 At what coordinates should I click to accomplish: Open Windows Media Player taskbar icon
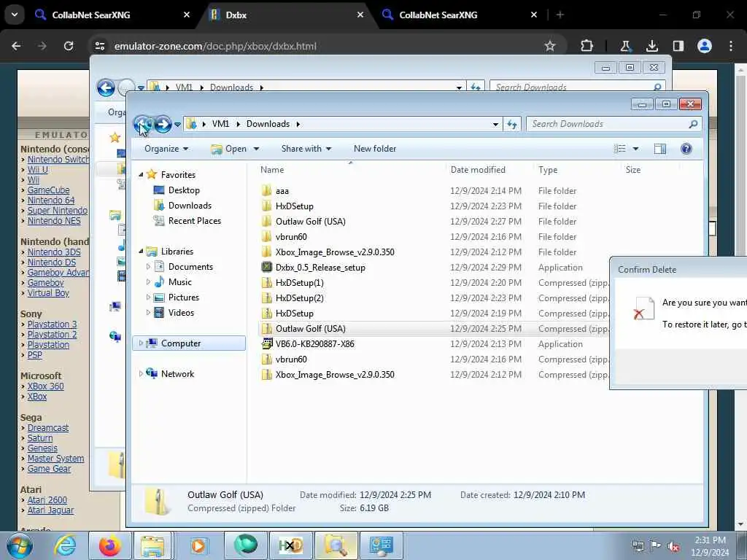tap(198, 545)
